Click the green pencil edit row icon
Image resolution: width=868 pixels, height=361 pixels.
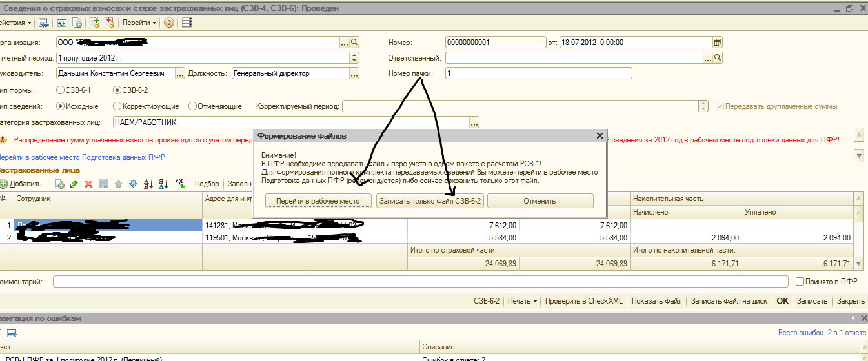coord(74,184)
